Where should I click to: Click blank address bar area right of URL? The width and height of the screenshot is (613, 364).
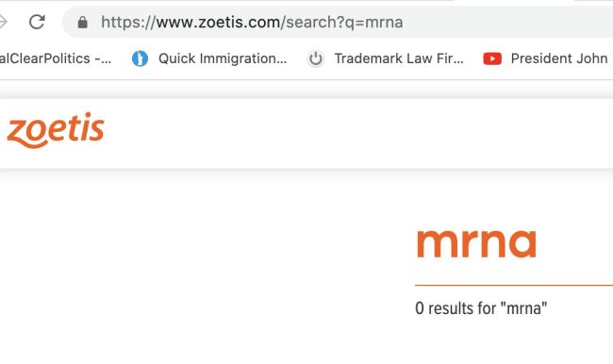[x=508, y=23]
